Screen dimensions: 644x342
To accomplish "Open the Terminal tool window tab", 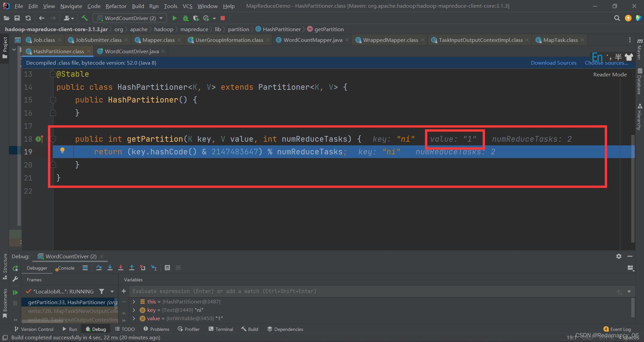I will [221, 329].
